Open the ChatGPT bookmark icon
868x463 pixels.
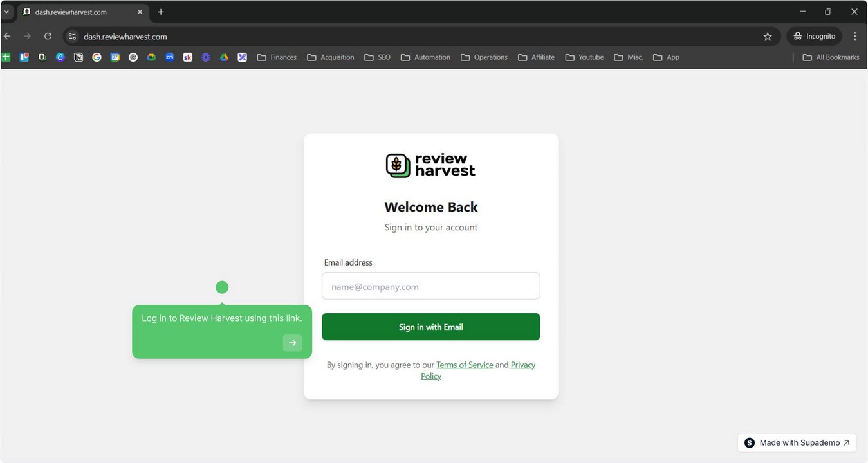click(133, 57)
